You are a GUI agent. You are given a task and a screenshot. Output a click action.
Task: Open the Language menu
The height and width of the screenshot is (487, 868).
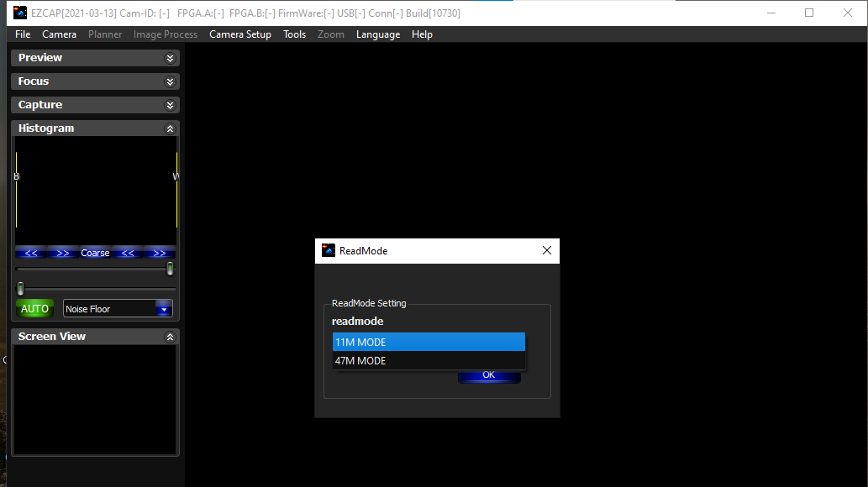tap(378, 34)
